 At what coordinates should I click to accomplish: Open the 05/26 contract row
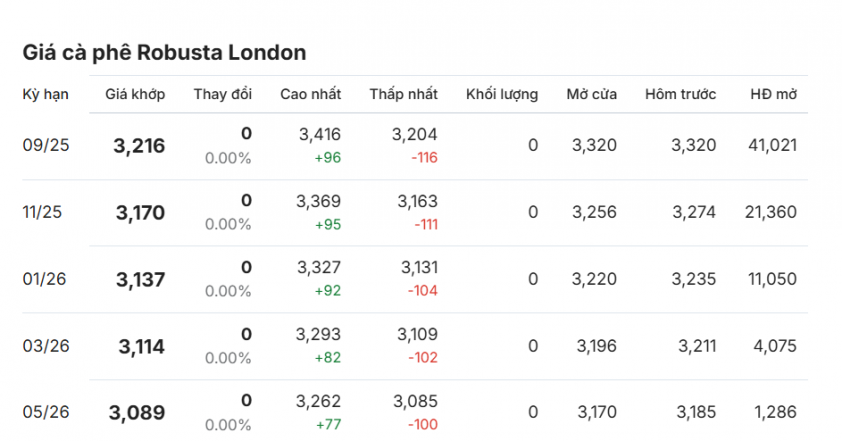point(415,411)
